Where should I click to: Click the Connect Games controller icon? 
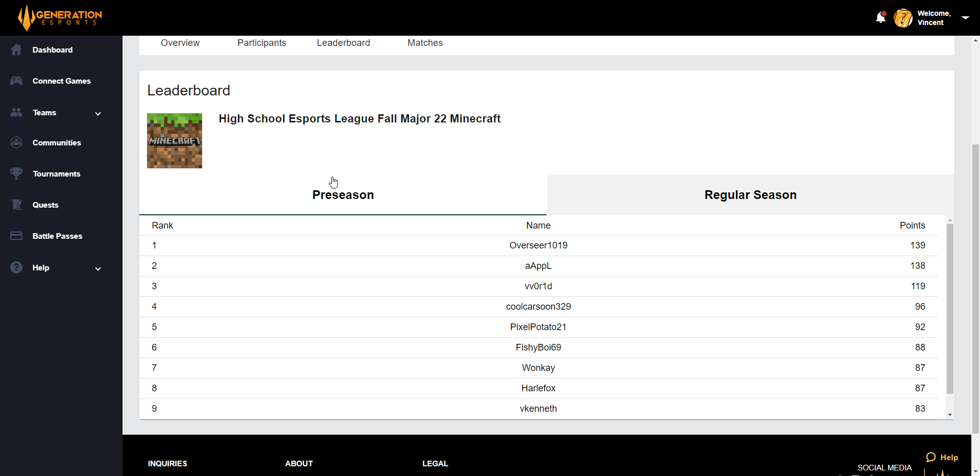pyautogui.click(x=16, y=81)
